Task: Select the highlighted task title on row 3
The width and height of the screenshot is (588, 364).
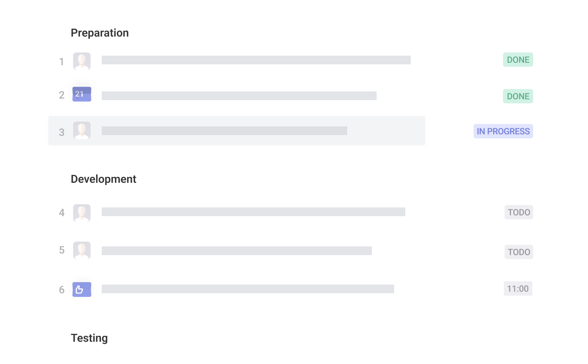Action: point(224,131)
